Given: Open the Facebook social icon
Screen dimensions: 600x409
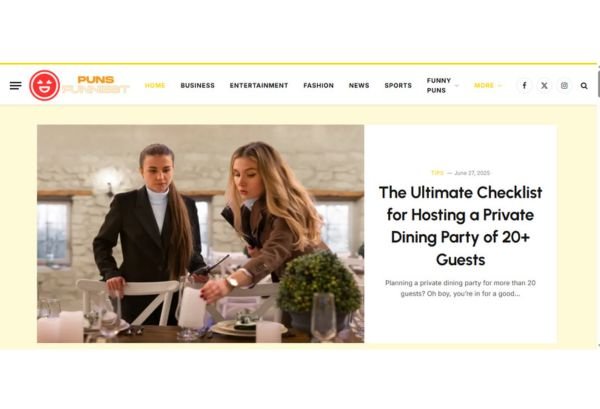Looking at the screenshot, I should tap(525, 85).
